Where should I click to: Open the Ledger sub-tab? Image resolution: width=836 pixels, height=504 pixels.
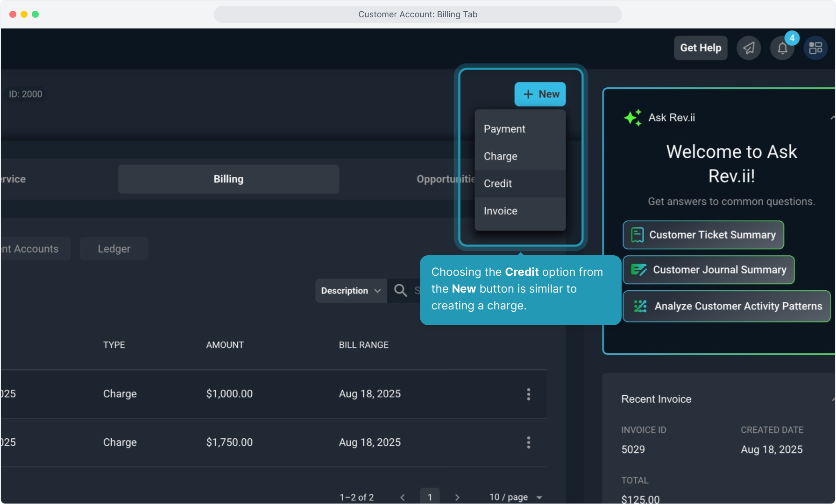(114, 249)
